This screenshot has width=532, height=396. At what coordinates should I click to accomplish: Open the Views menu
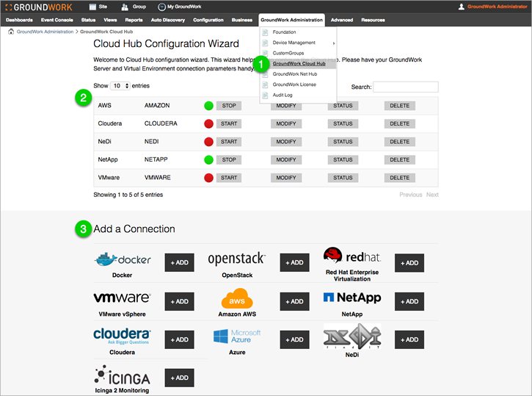(110, 20)
